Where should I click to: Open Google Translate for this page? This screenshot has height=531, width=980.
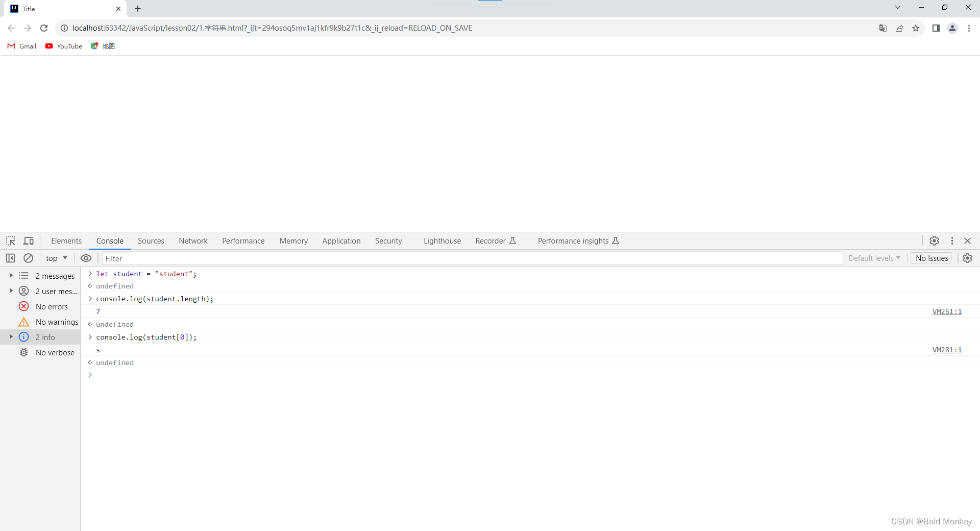pyautogui.click(x=883, y=28)
